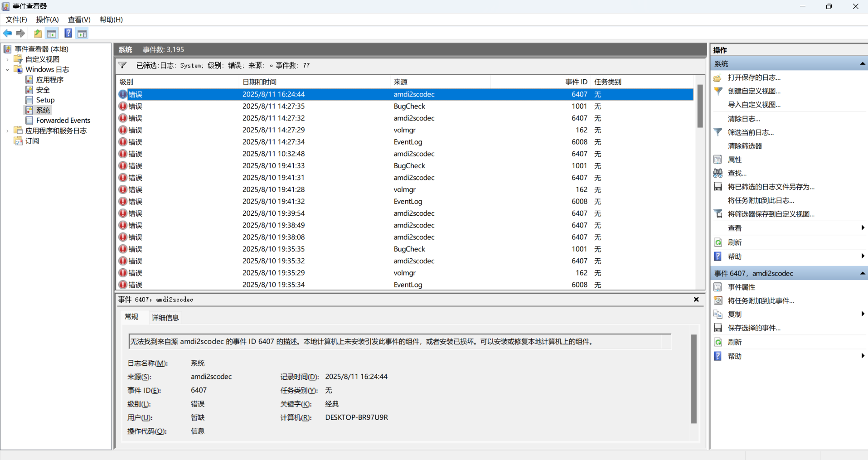868x460 pixels.
Task: Click the 打开保存的日志 folder icon
Action: 718,77
